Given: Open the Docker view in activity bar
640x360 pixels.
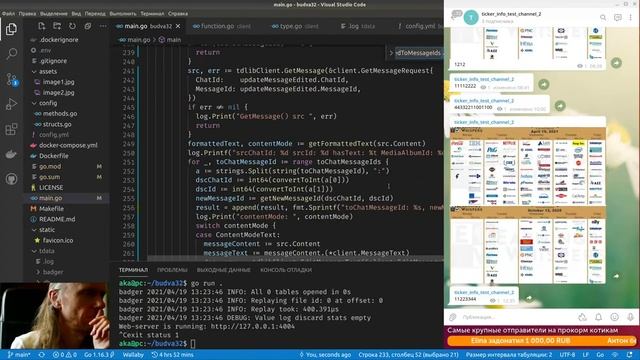Looking at the screenshot, I should pyautogui.click(x=11, y=154).
